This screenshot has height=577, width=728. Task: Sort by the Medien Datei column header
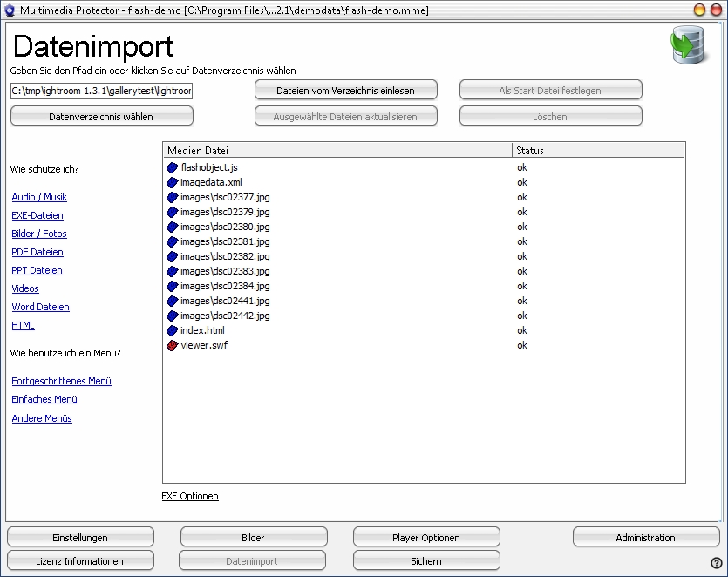(337, 150)
